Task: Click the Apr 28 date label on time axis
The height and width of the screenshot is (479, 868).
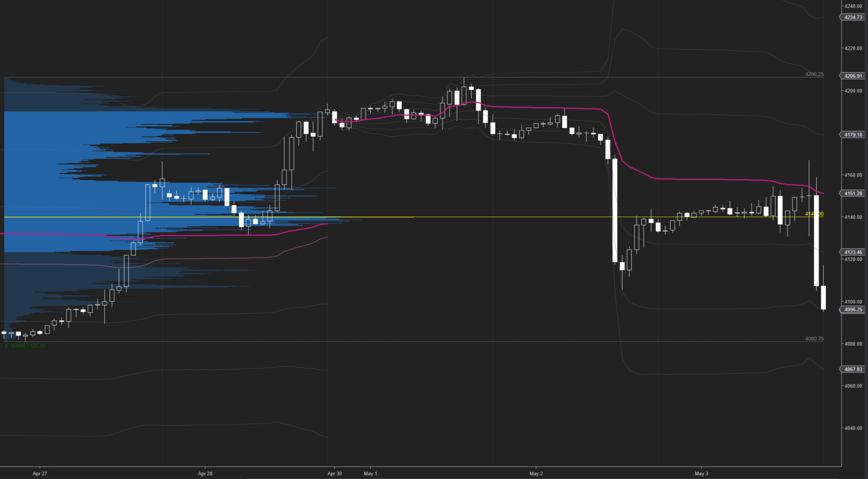Action: click(x=205, y=473)
